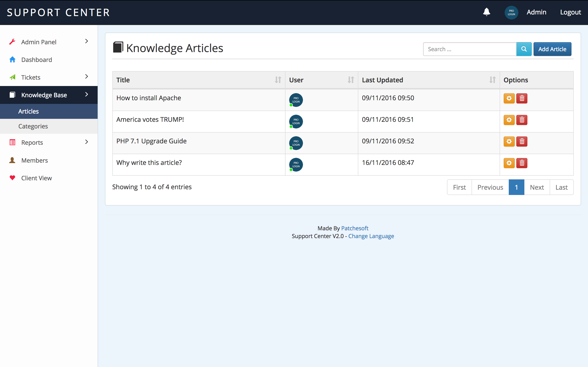This screenshot has width=588, height=367.
Task: Click the Next pagination button
Action: (537, 187)
